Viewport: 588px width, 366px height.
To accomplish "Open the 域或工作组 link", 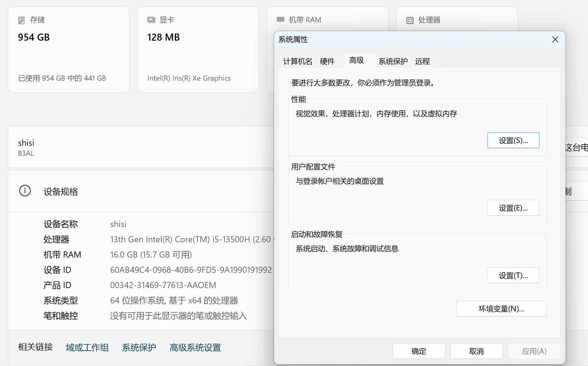I will click(87, 348).
